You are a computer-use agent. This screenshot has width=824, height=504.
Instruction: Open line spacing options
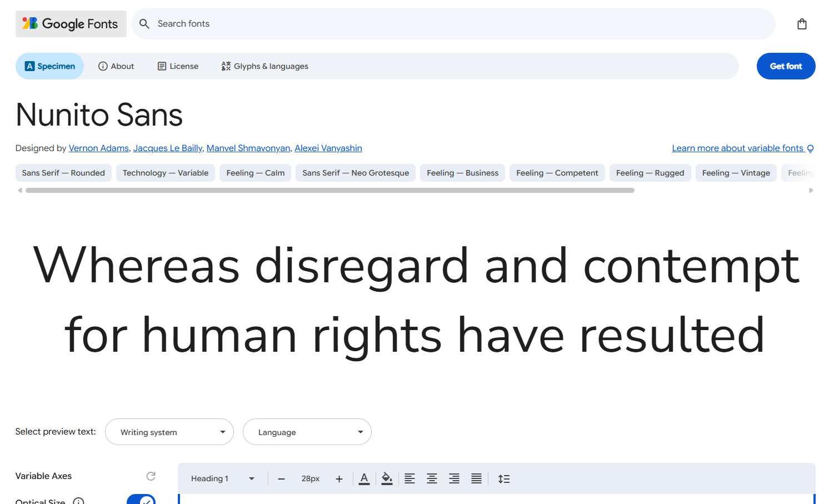click(504, 478)
